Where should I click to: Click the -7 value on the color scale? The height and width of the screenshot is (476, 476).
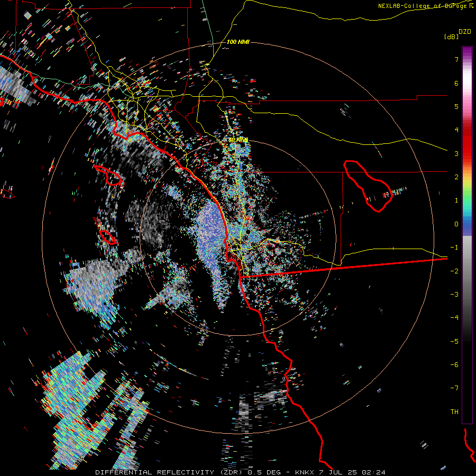pyautogui.click(x=454, y=388)
